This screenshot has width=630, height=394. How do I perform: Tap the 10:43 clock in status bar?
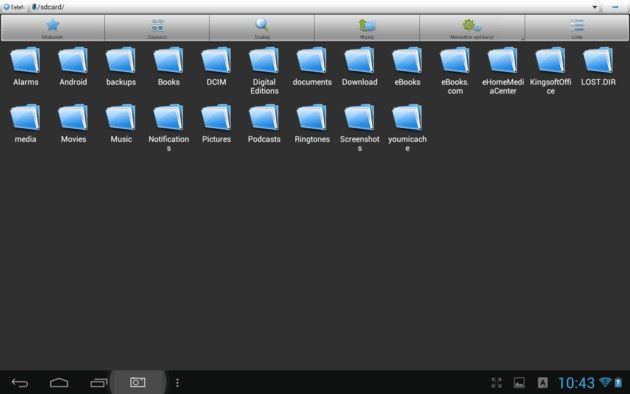coord(576,383)
